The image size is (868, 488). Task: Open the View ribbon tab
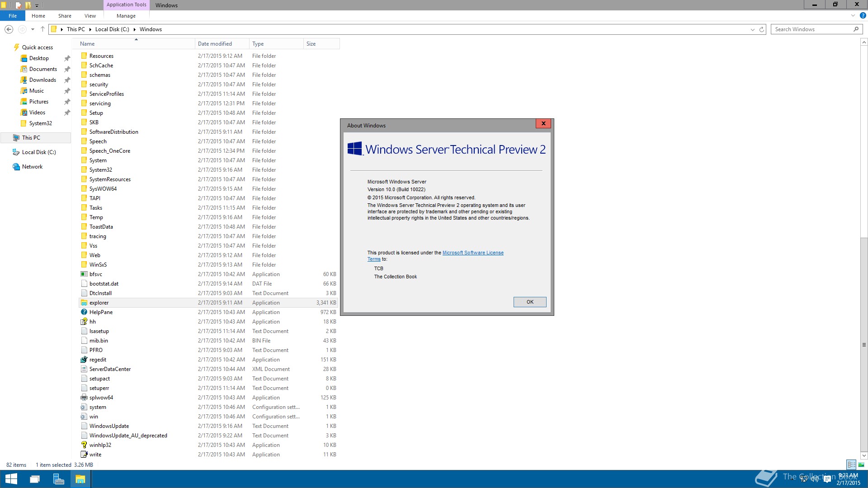click(x=90, y=16)
